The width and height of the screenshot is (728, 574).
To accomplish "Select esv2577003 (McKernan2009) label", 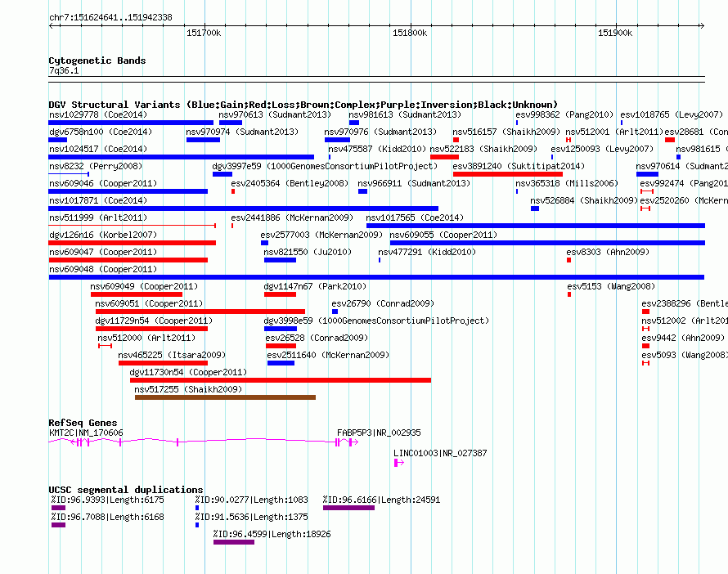I will coord(321,235).
